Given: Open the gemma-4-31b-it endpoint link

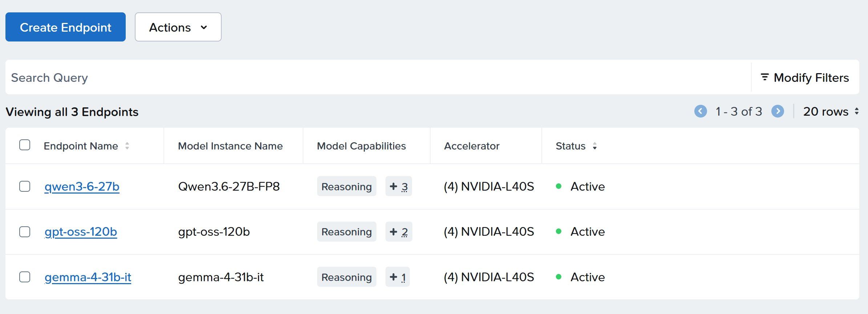Looking at the screenshot, I should coord(88,277).
